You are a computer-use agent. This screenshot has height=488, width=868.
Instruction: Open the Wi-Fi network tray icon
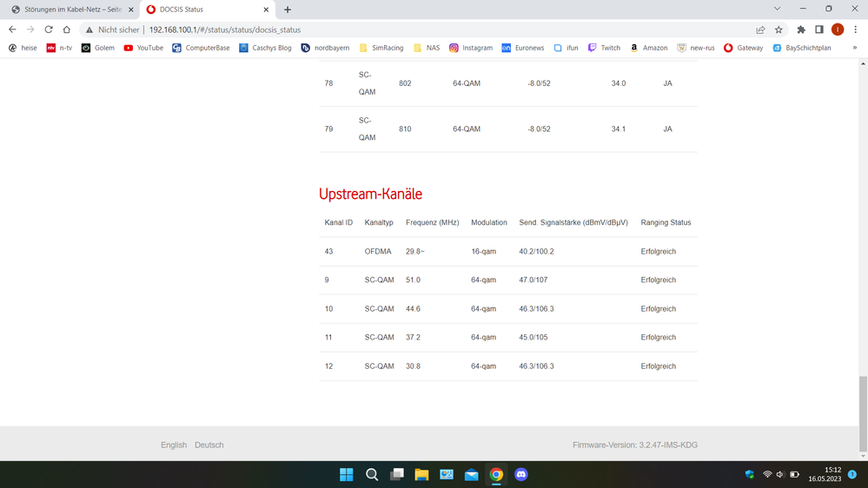(x=767, y=474)
